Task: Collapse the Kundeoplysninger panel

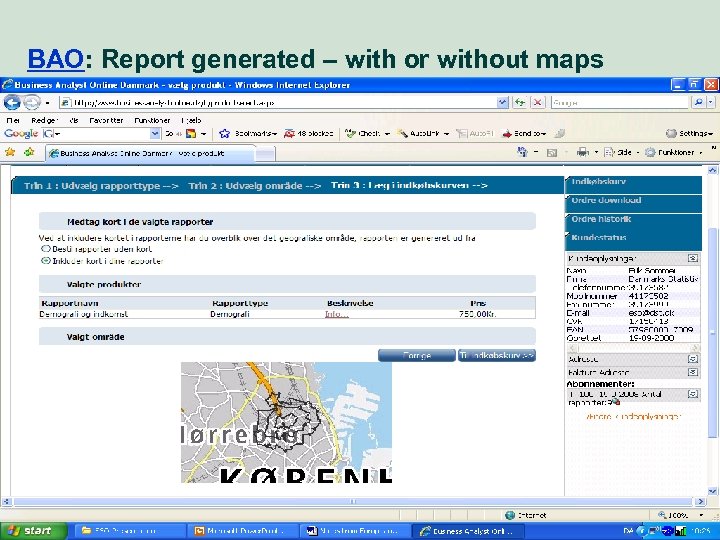Action: (693, 258)
